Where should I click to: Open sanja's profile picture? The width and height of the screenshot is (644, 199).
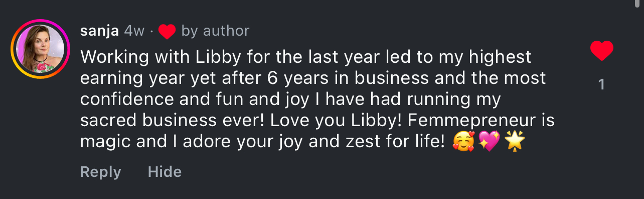[41, 49]
